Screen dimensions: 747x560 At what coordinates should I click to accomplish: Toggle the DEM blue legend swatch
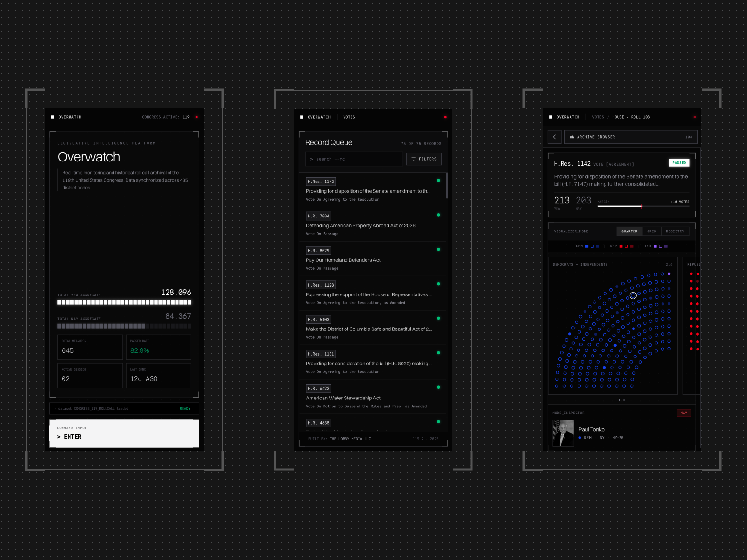click(x=586, y=246)
